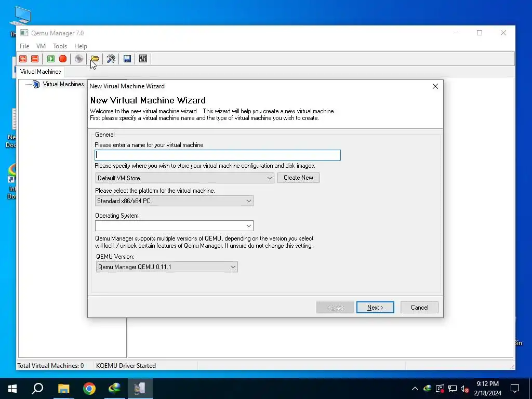Switch to the Virtual Machines tab
This screenshot has height=399, width=532.
tap(41, 72)
